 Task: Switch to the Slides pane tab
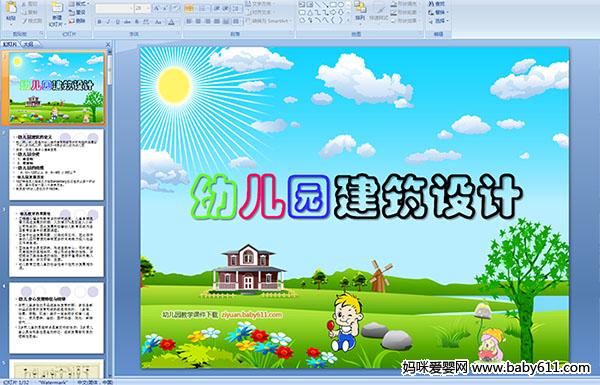[10, 44]
